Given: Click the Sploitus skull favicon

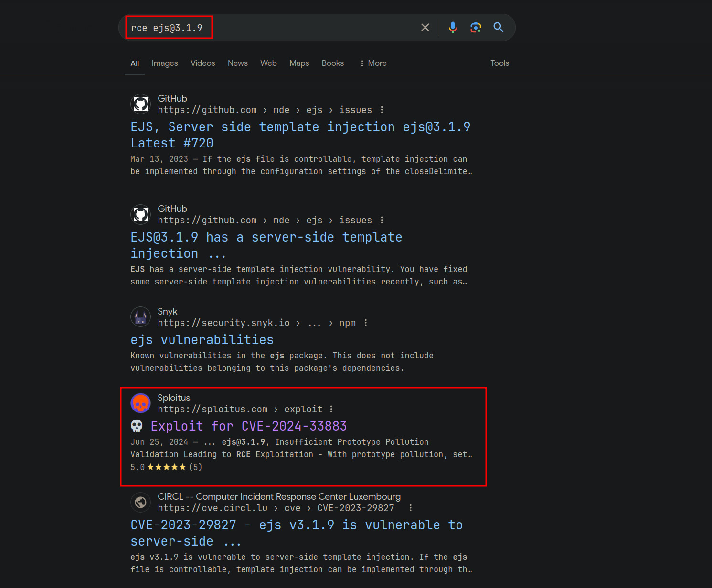Looking at the screenshot, I should point(140,403).
